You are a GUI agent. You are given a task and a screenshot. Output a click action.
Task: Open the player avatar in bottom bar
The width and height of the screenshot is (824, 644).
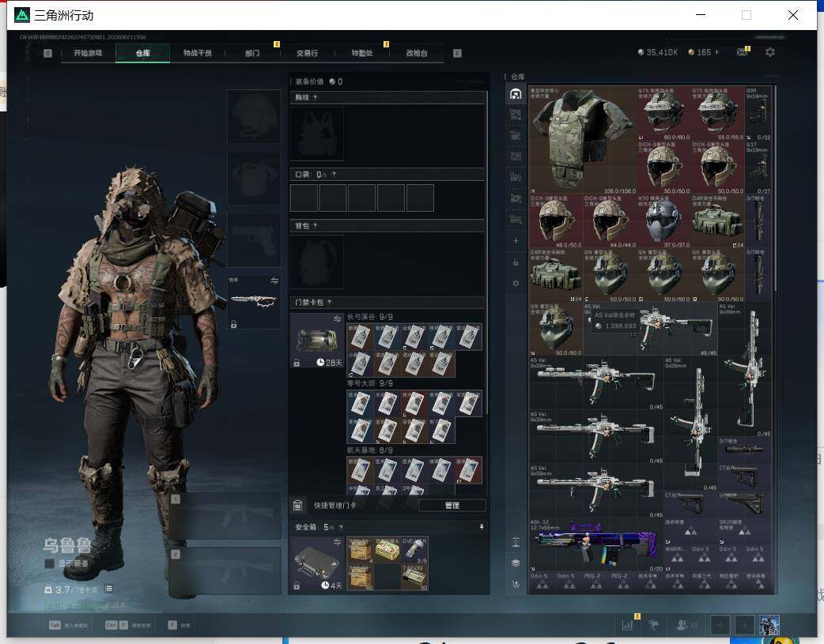click(x=769, y=625)
